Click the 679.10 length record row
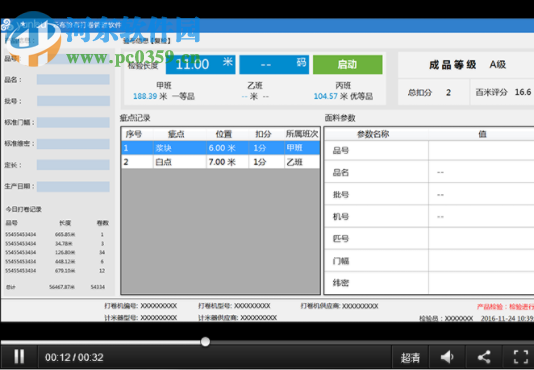The width and height of the screenshot is (534, 370). coord(54,271)
